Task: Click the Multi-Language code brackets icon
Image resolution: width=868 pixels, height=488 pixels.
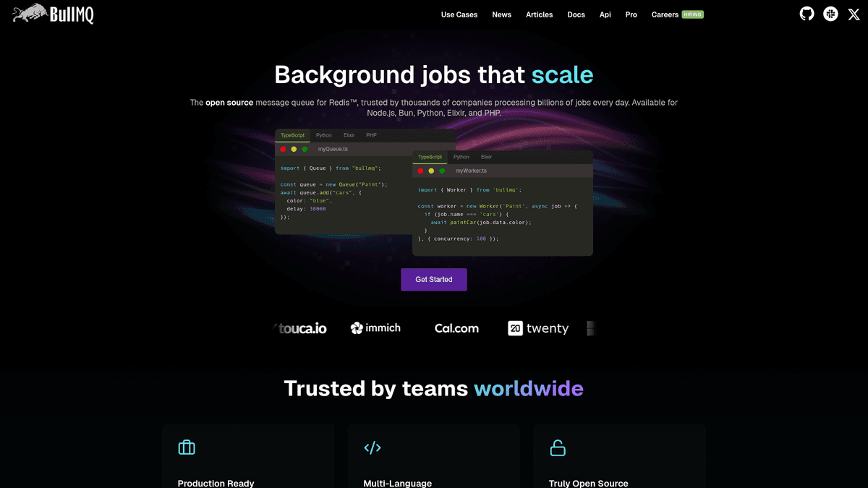Action: tap(372, 447)
